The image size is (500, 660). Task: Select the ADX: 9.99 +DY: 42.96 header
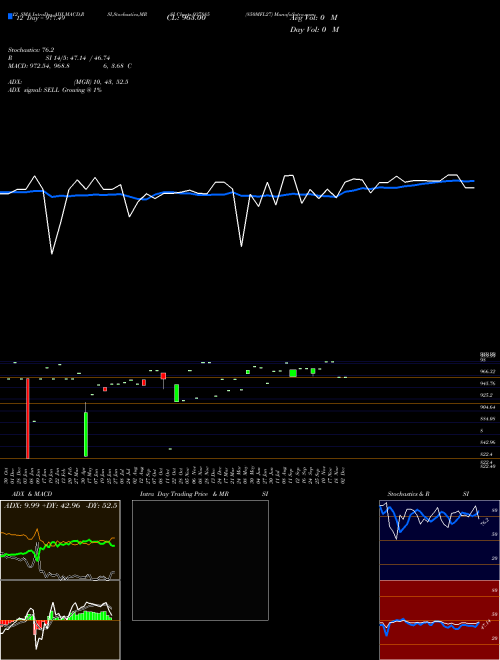point(60,505)
